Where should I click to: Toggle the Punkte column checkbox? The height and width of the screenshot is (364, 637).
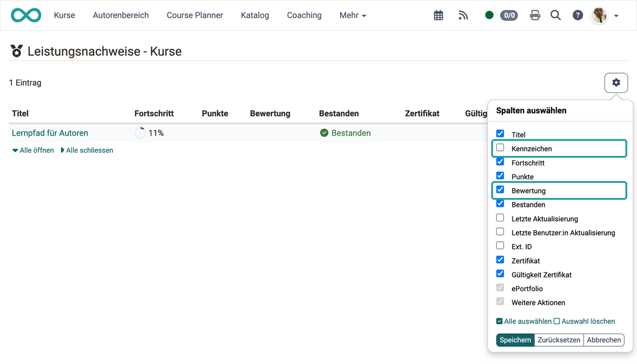tap(500, 176)
